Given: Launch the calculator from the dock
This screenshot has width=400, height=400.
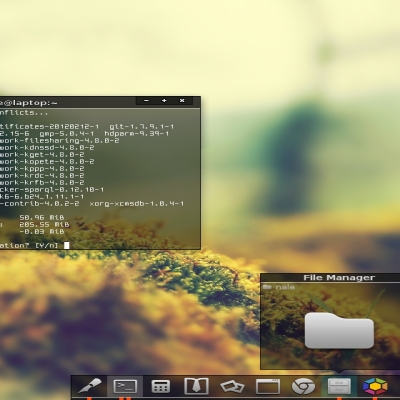Looking at the screenshot, I should point(161,386).
